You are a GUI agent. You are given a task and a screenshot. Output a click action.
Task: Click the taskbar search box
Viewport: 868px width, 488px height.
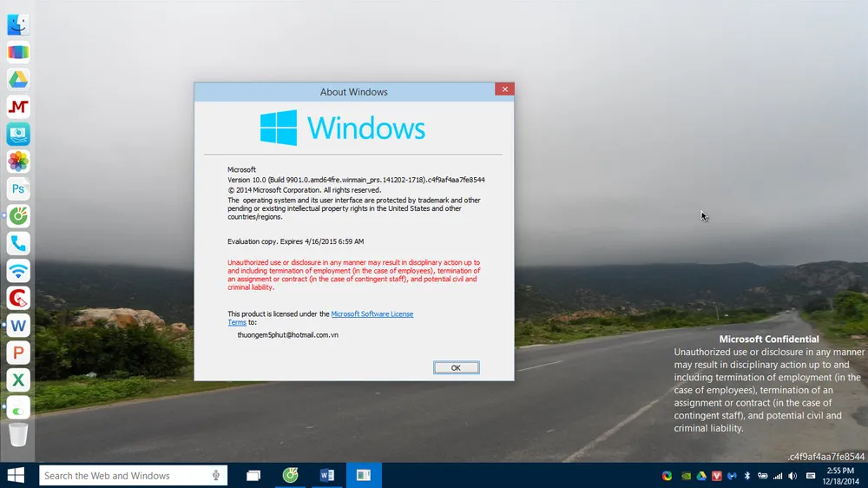pos(133,475)
